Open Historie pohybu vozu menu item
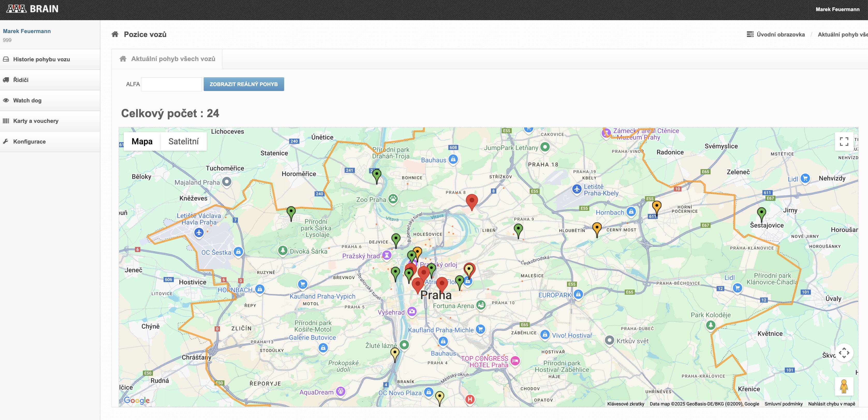 pos(50,59)
